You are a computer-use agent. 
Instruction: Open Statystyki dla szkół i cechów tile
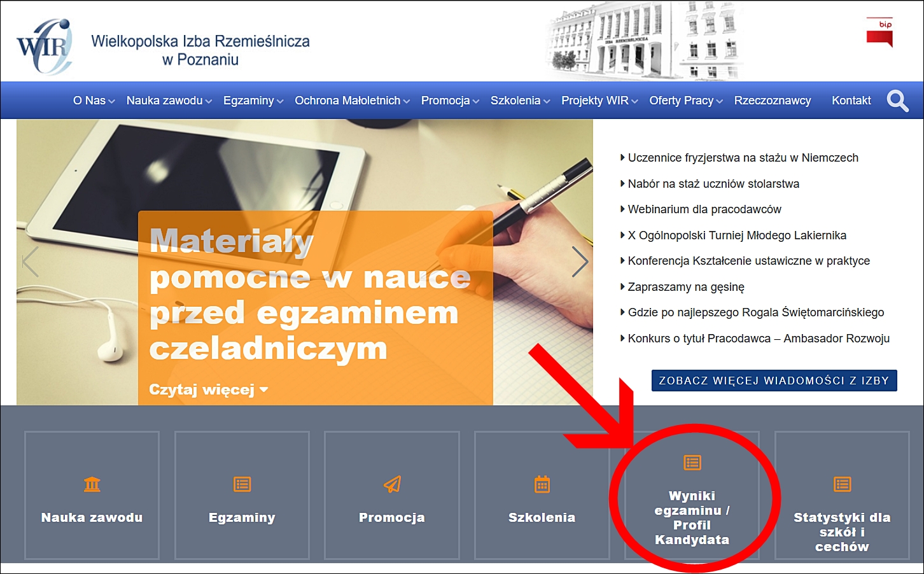tap(843, 496)
